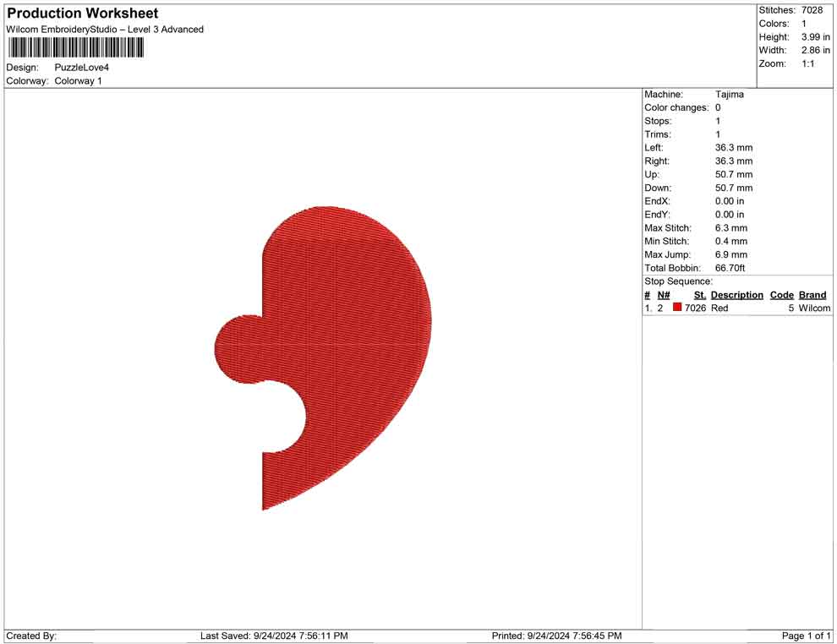Click the red thread color swatch
This screenshot has width=837, height=644.
click(676, 308)
